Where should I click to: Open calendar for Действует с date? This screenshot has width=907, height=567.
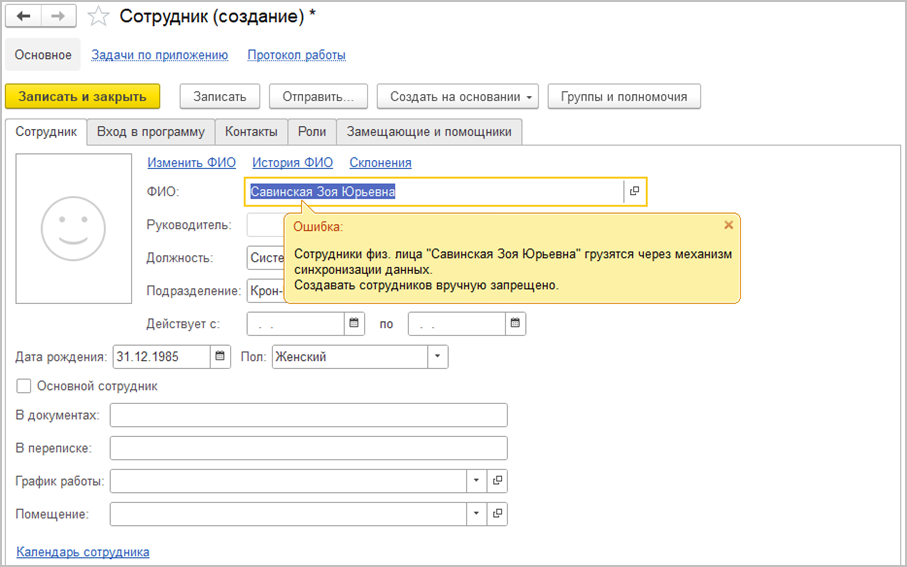point(354,324)
